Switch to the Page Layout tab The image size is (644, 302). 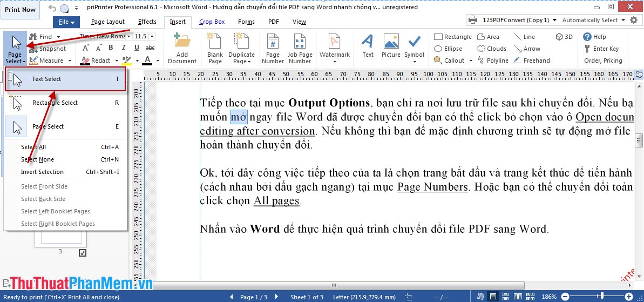pos(108,22)
